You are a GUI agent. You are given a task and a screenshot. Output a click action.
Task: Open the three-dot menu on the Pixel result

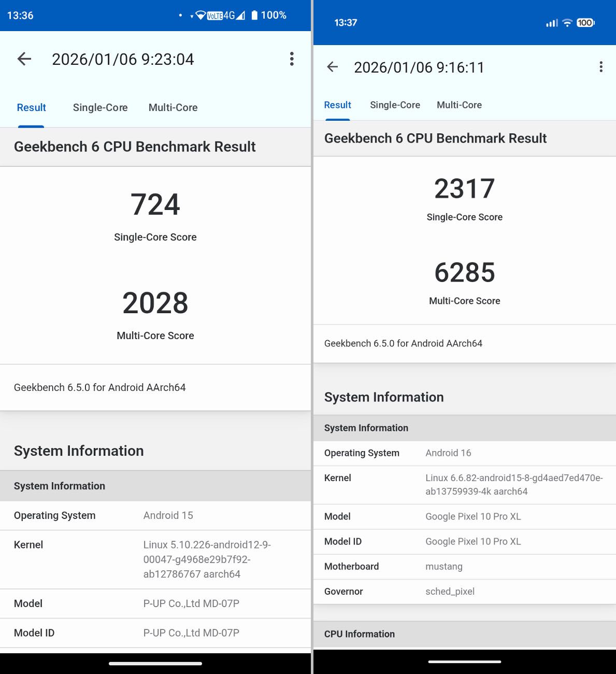click(601, 67)
